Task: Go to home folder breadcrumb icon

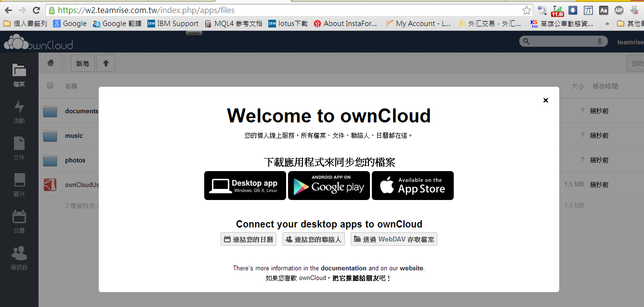Action: pyautogui.click(x=50, y=63)
